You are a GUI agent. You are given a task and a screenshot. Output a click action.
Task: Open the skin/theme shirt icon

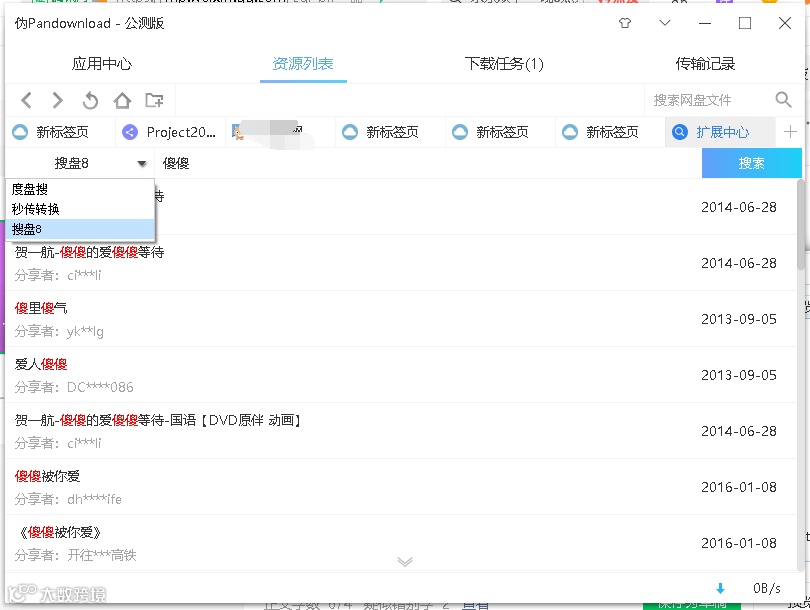625,23
